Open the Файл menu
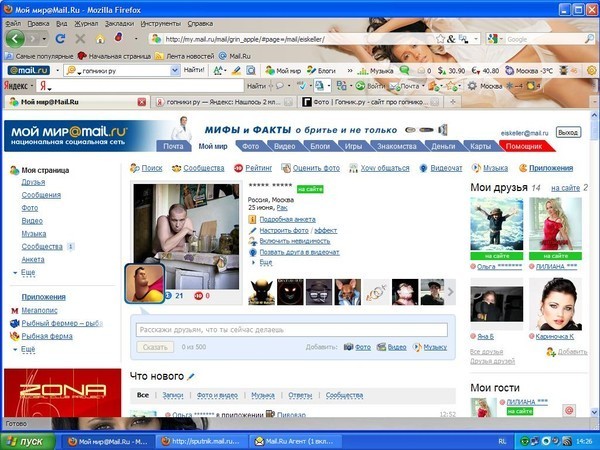600x450 pixels. pyautogui.click(x=13, y=24)
